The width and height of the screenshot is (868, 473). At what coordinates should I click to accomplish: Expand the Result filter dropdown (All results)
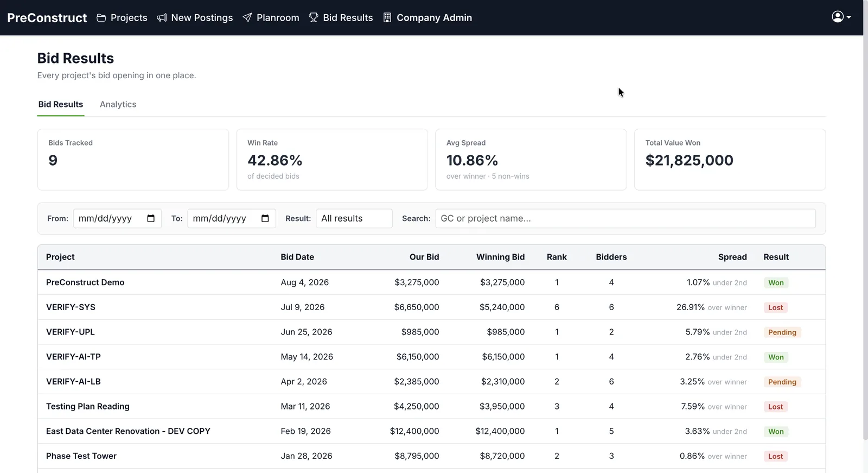pos(354,218)
